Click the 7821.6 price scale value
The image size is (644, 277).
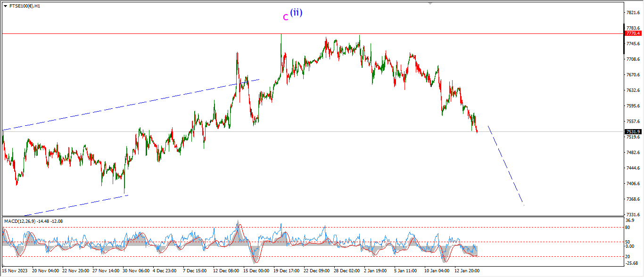click(x=633, y=13)
